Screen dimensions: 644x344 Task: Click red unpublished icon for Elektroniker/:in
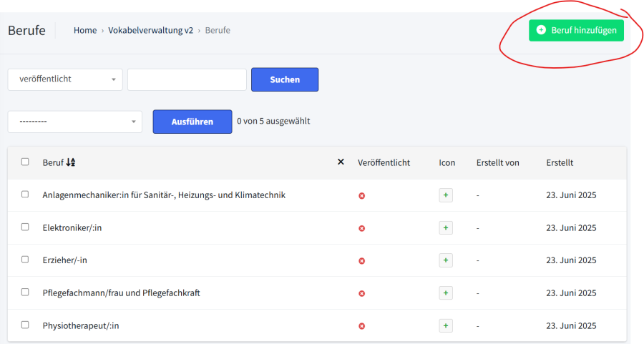(361, 228)
